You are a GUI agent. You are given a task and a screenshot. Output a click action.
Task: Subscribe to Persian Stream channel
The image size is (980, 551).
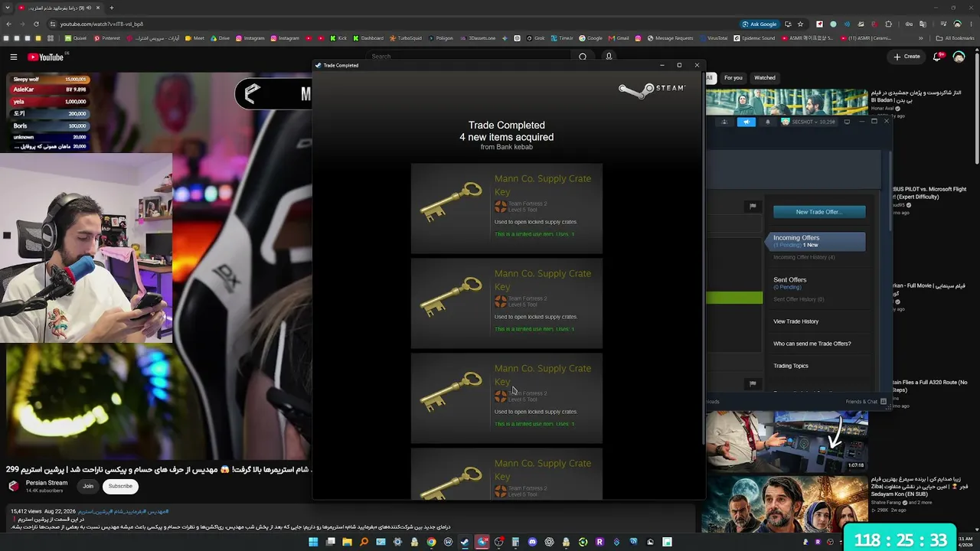[x=120, y=486]
